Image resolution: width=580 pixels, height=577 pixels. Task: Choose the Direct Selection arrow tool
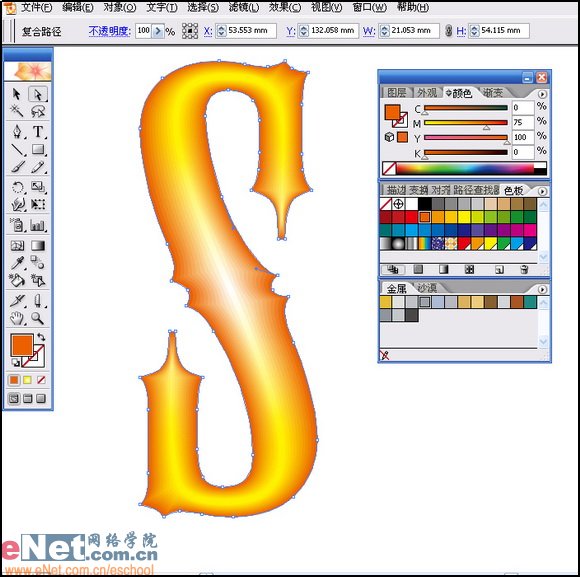point(38,94)
